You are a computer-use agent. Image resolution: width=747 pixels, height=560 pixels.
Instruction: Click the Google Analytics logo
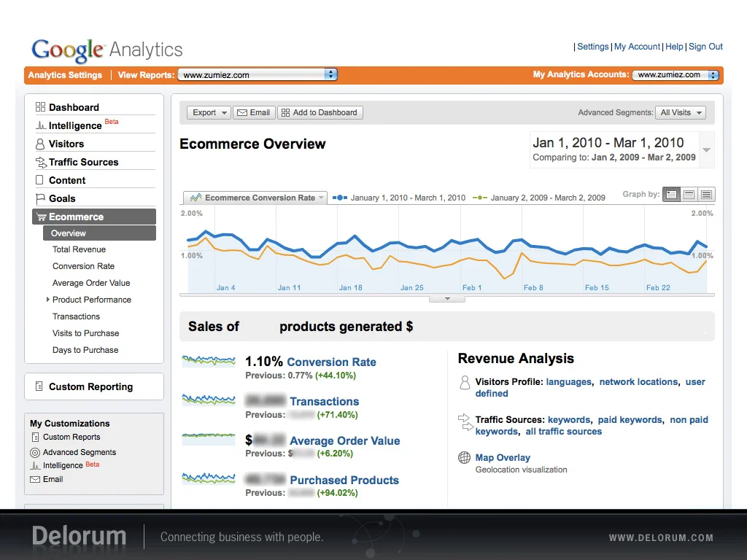pos(107,50)
